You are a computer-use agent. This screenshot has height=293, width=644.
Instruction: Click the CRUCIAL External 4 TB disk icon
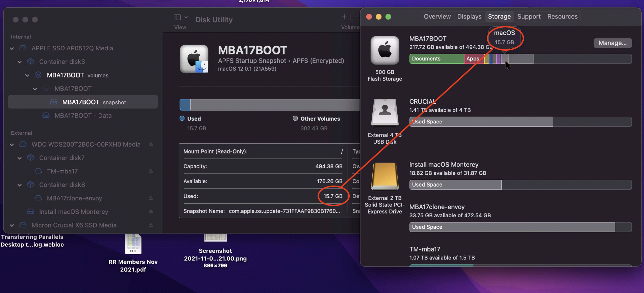tap(385, 112)
